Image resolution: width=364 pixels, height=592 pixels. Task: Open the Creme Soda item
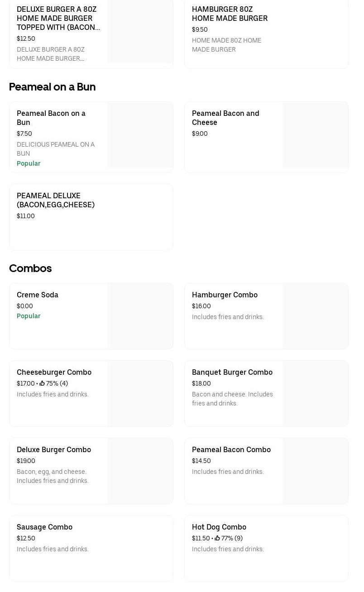(38, 295)
